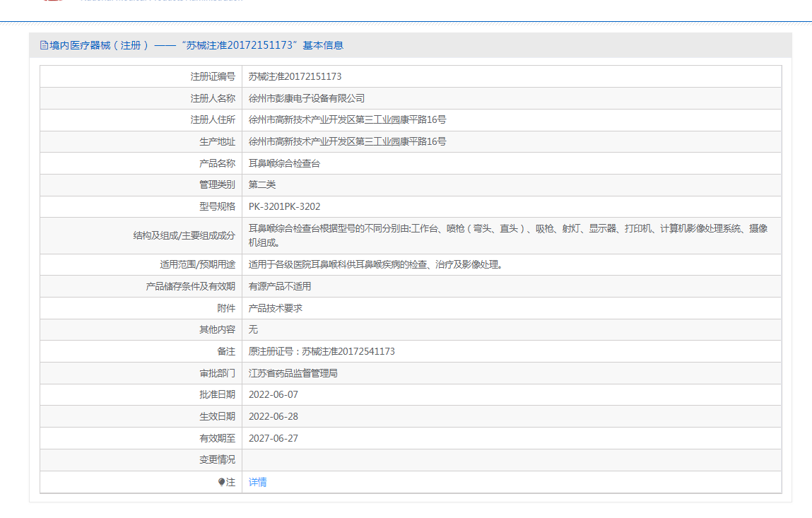Click the 产品名称 row label
Screen dimensions: 812x518
point(217,164)
